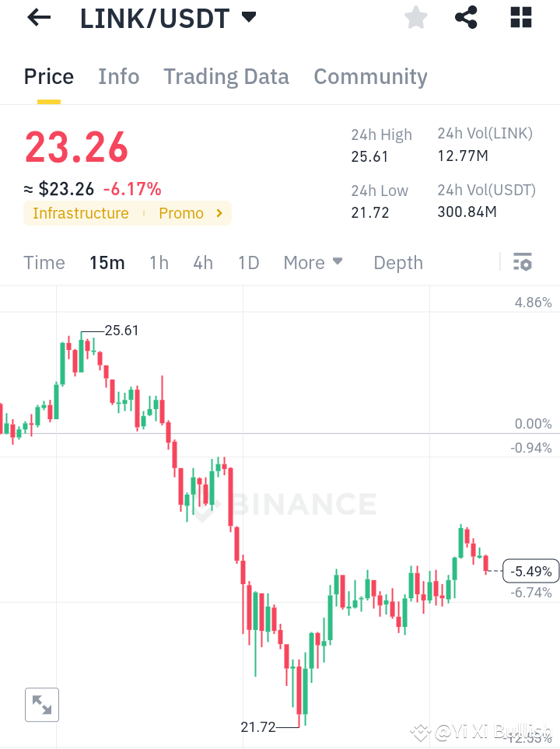This screenshot has width=560, height=749.
Task: Select the 15m chart interval
Action: click(x=107, y=263)
